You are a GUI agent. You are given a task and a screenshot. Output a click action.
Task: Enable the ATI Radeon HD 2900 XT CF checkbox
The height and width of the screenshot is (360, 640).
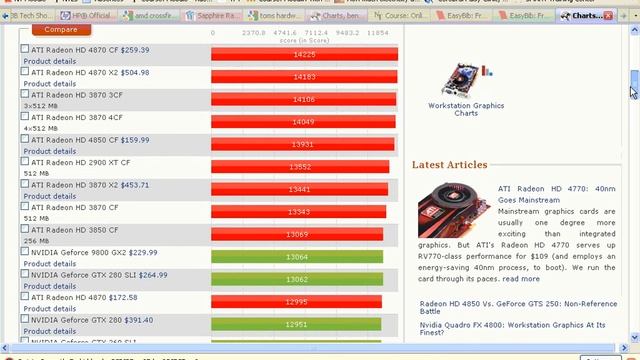click(25, 161)
